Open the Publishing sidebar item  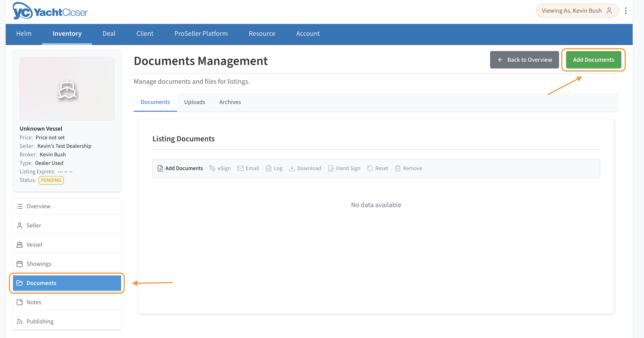(40, 321)
